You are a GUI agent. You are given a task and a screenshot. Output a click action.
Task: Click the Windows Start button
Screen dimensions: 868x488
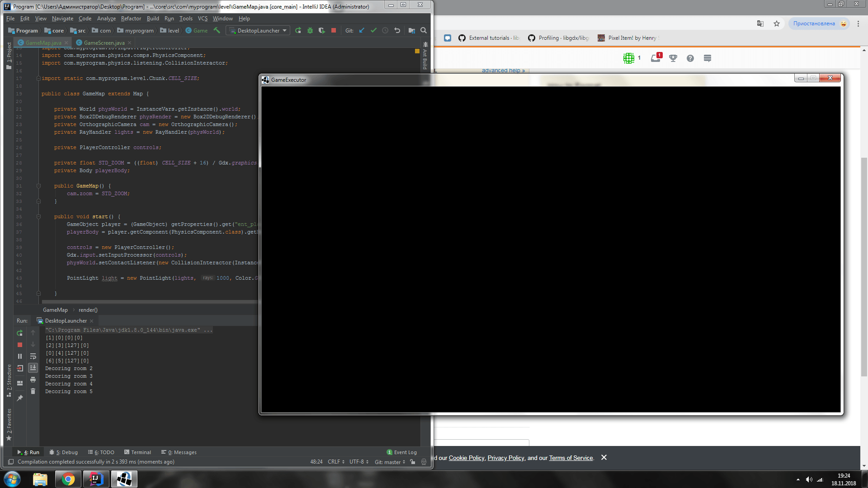(12, 479)
